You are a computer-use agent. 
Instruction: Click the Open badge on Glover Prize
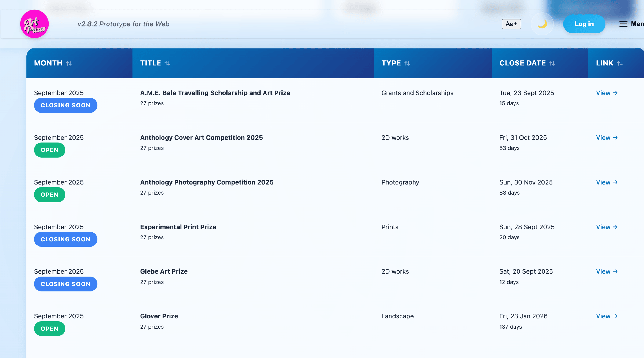pos(49,329)
